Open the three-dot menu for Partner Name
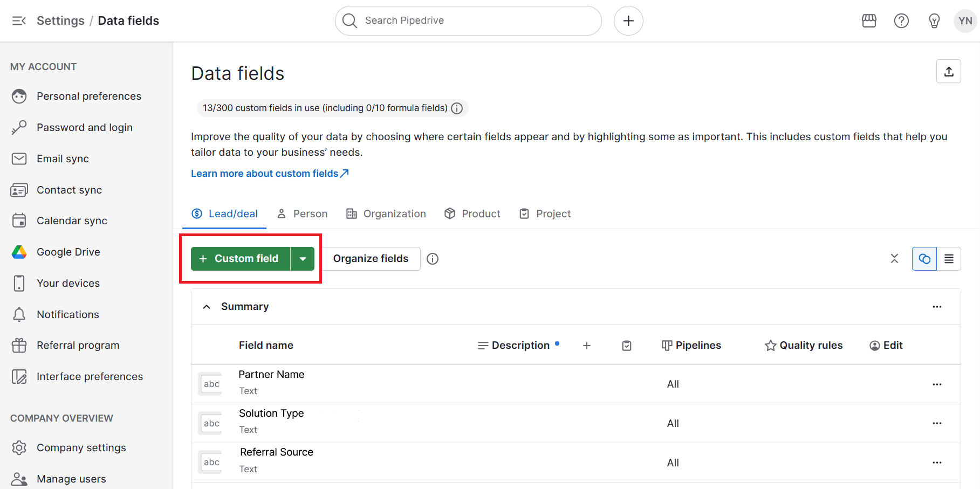This screenshot has width=980, height=489. pyautogui.click(x=937, y=384)
